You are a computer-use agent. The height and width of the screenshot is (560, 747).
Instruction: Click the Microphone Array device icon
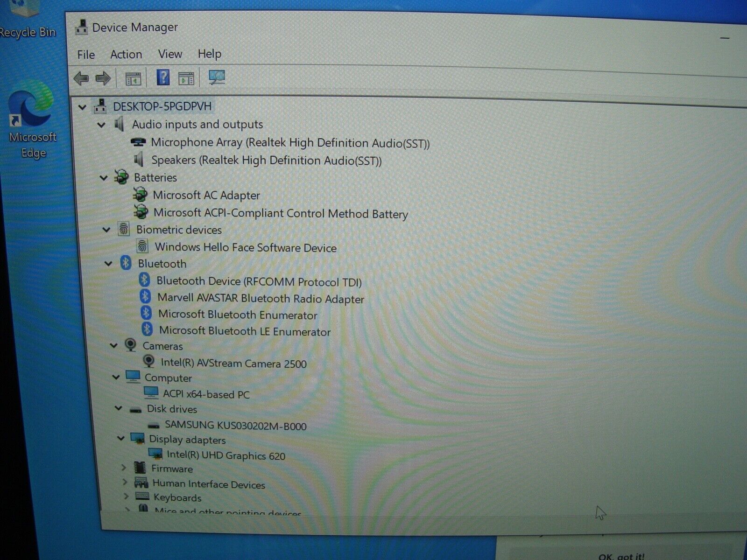point(138,142)
